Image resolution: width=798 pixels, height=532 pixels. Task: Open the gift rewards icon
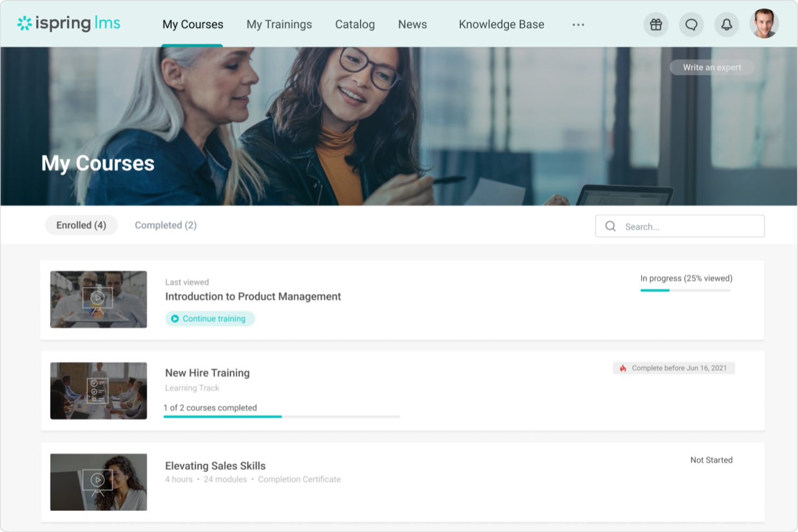coord(656,24)
